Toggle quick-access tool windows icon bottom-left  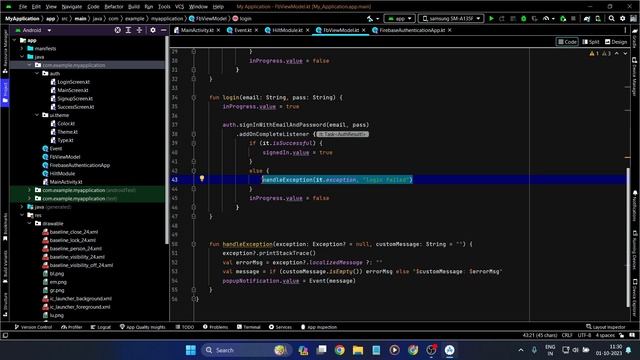click(5, 335)
